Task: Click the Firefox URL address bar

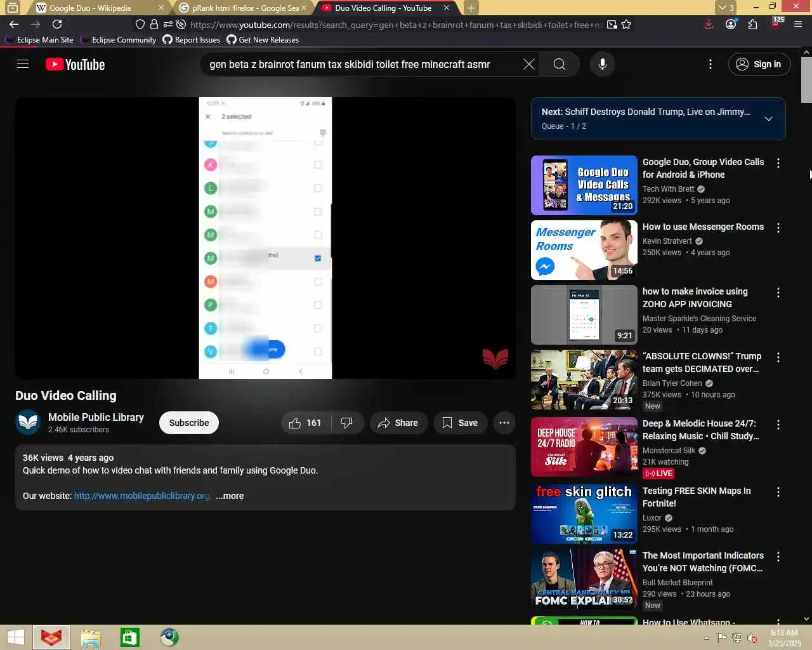Action: (396, 24)
